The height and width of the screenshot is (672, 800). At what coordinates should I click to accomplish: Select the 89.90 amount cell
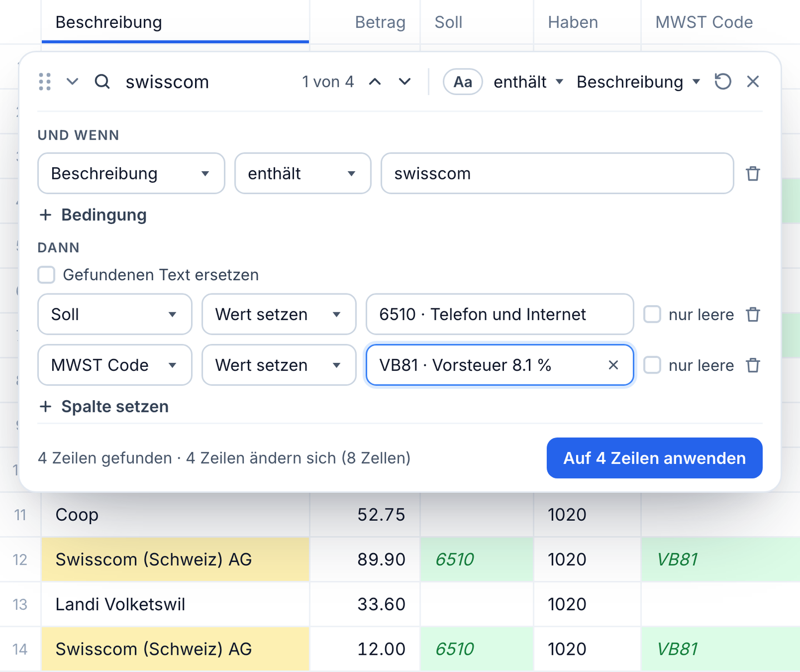point(365,559)
